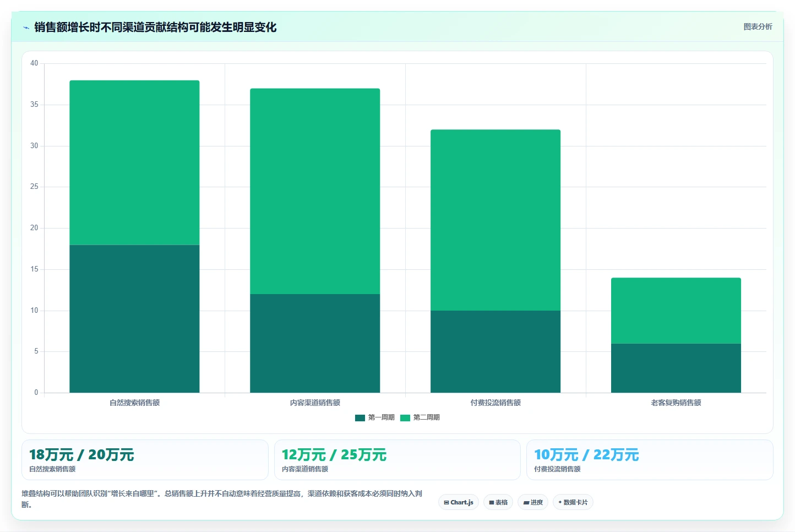The height and width of the screenshot is (532, 795).
Task: Click the 内容渠道销售额 caption in second data card
Action: coord(305,469)
